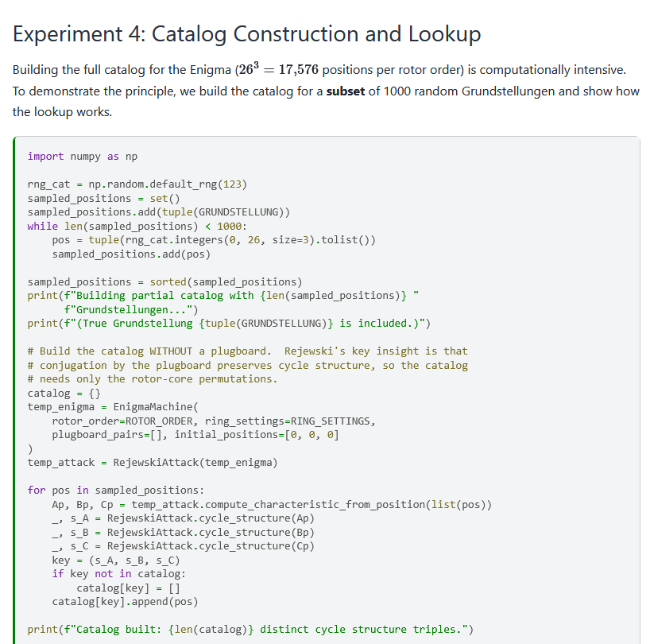Click the 'plugboard_pairs=[], initial_positions=[0, 0, 0]' line
Screen dimensions: 650x644
pyautogui.click(x=195, y=435)
